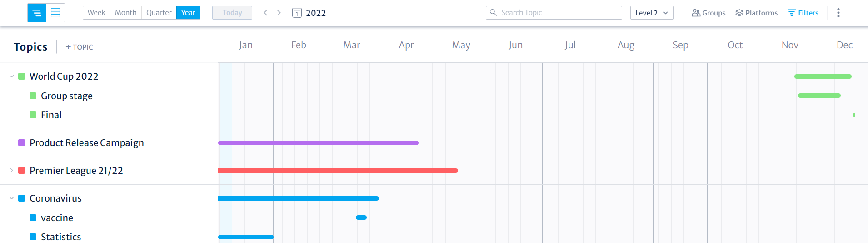Viewport: 868px width, 243px height.
Task: Select the Quarter view
Action: point(159,13)
